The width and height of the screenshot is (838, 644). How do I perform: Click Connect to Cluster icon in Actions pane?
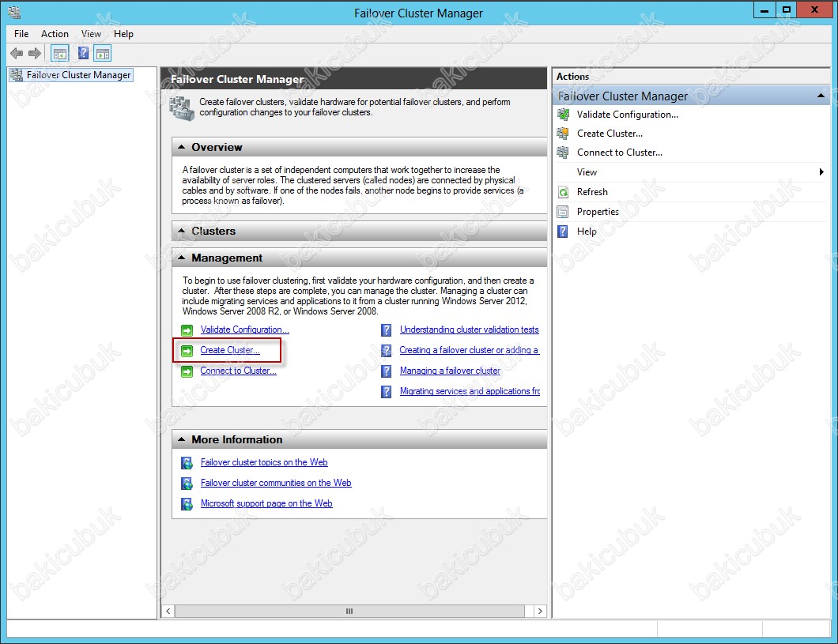coord(563,153)
